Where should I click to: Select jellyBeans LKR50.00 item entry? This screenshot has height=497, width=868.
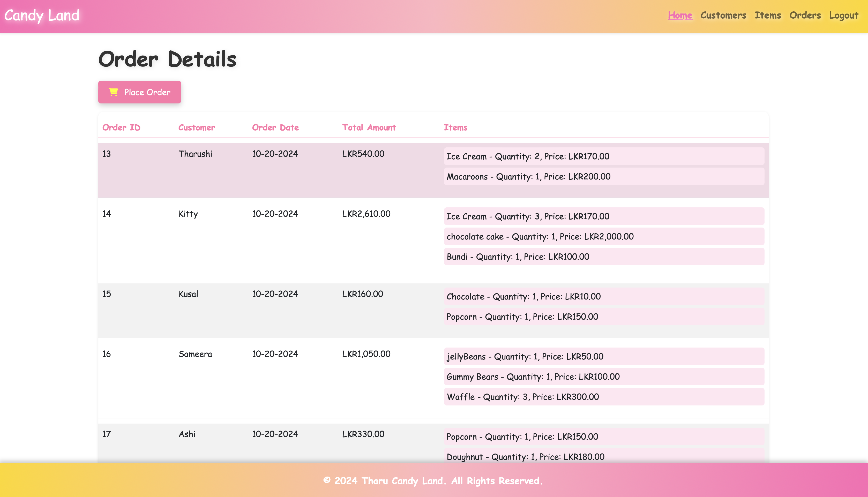tap(604, 356)
